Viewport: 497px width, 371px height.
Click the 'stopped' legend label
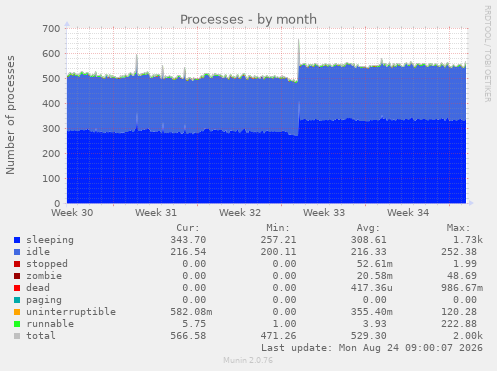[47, 264]
